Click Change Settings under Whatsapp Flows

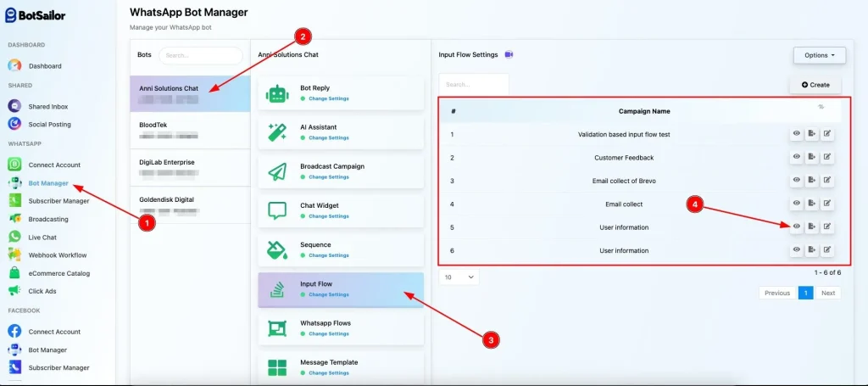328,334
